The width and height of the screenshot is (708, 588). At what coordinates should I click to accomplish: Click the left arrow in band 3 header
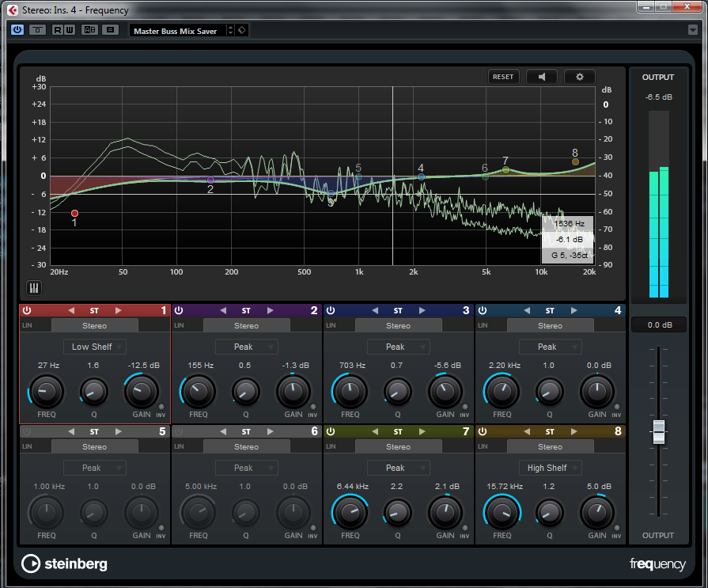(375, 310)
